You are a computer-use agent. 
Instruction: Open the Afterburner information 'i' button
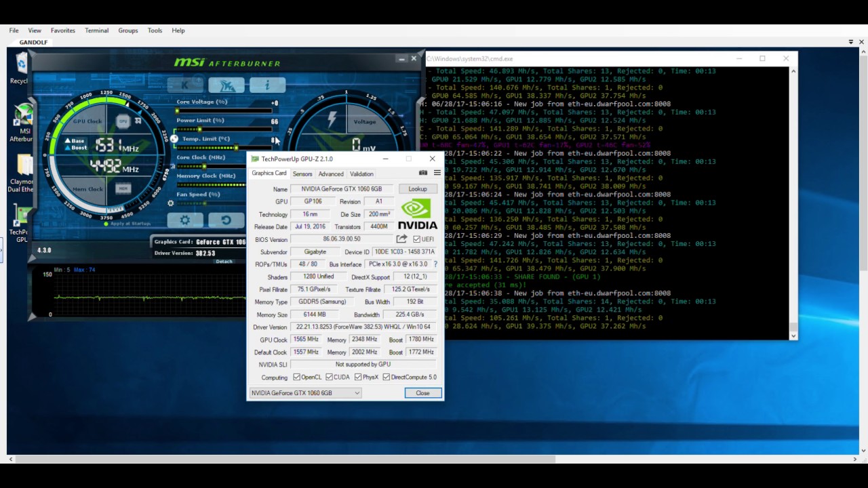[267, 85]
